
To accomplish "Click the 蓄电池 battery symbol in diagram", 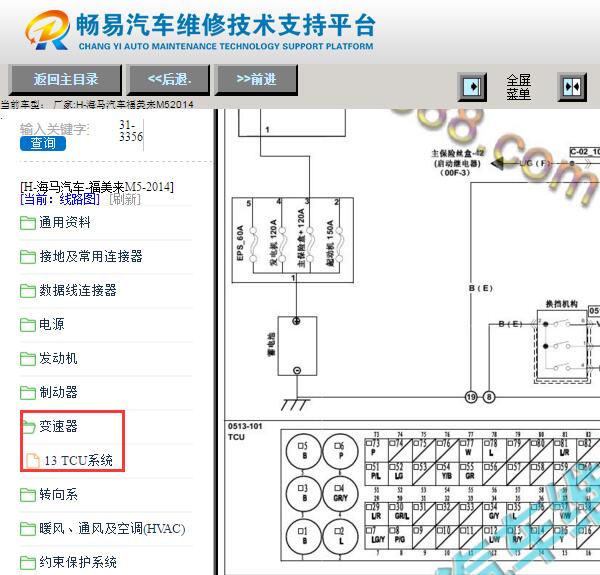I will point(297,346).
